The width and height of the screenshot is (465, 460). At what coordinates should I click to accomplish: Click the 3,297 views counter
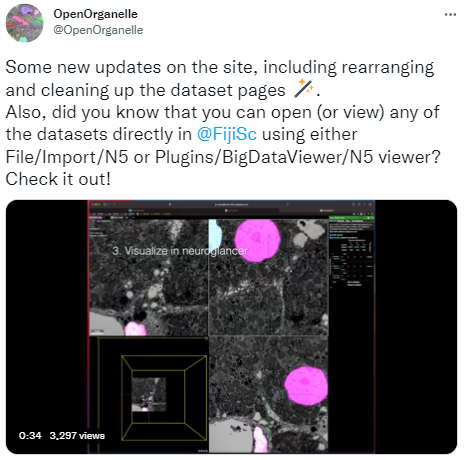tap(77, 436)
